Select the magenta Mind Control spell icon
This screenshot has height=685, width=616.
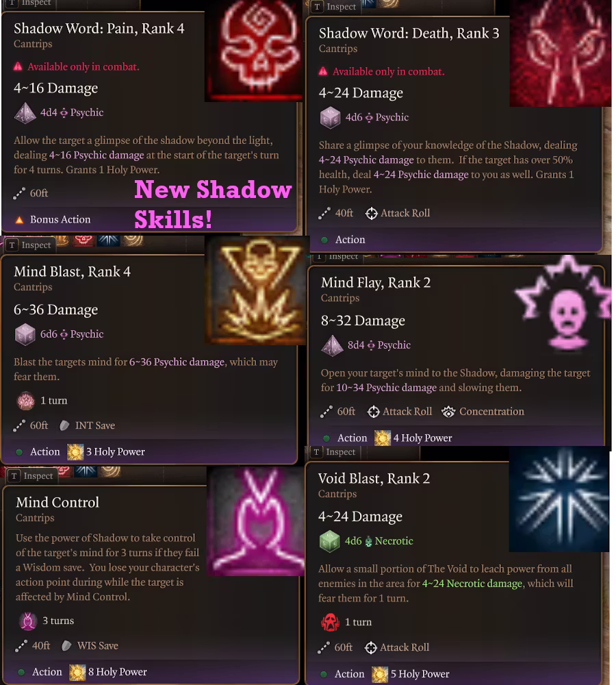256,521
